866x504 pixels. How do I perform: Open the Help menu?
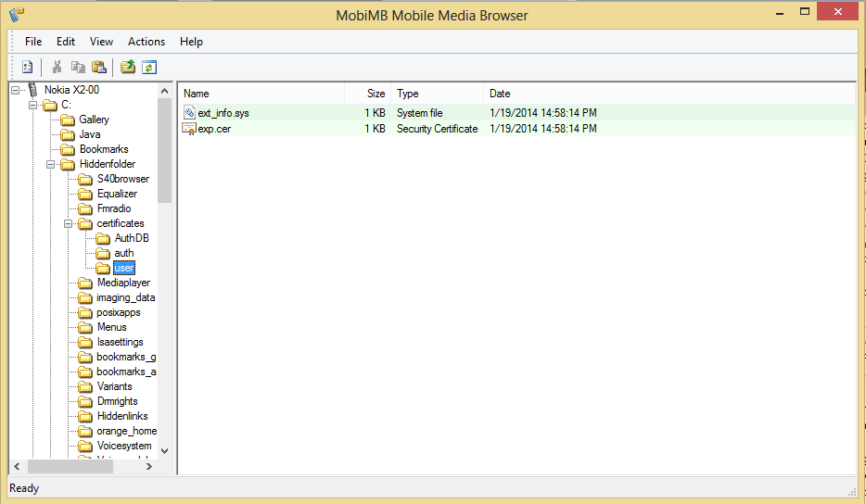click(x=191, y=42)
